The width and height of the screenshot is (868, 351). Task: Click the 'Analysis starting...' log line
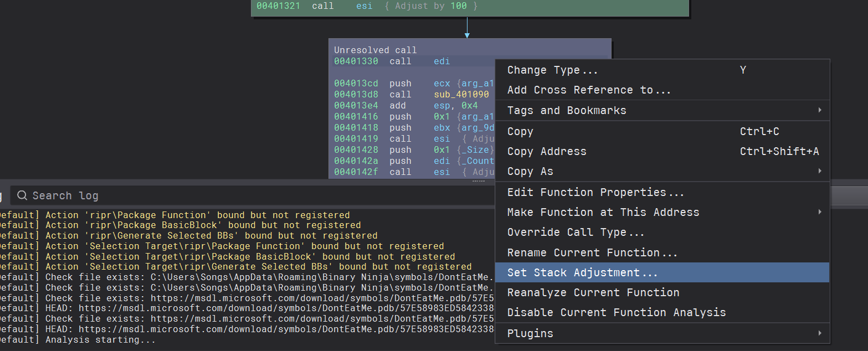coord(100,340)
